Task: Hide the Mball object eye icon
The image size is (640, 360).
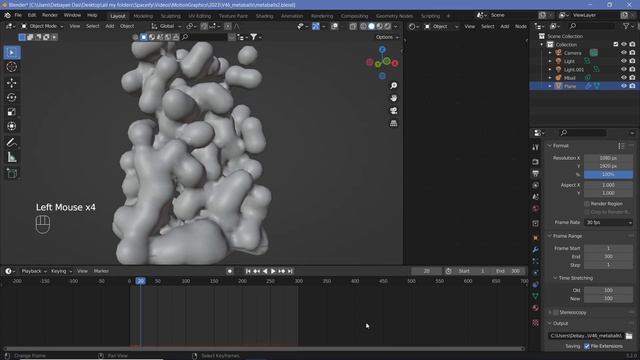Action: [624, 78]
